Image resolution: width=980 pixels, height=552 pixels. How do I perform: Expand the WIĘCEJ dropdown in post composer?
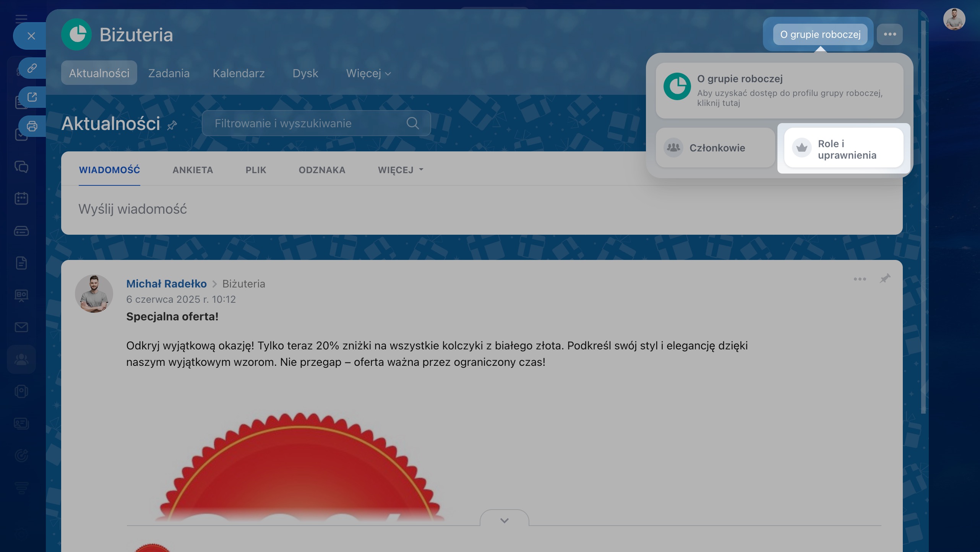click(400, 170)
